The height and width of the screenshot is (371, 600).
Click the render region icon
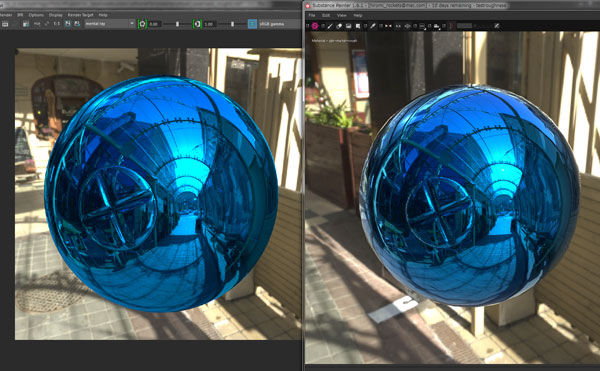pos(26,24)
